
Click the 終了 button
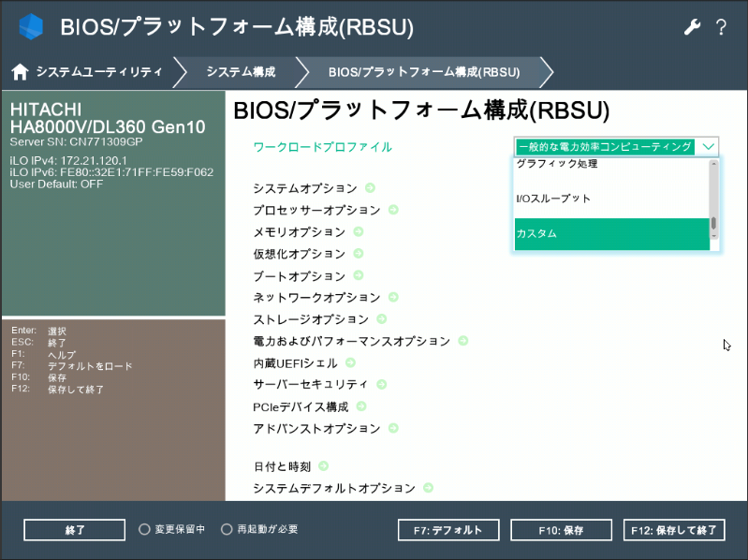[x=74, y=530]
